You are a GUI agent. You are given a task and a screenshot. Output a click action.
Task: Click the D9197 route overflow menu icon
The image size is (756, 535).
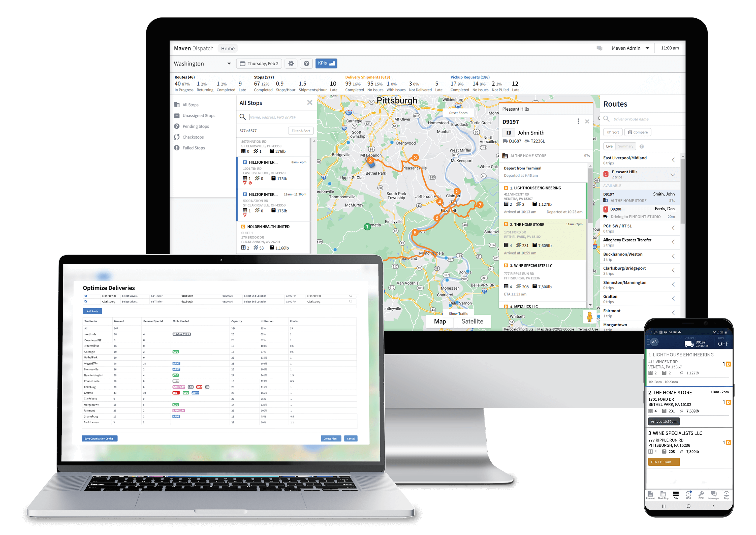578,121
